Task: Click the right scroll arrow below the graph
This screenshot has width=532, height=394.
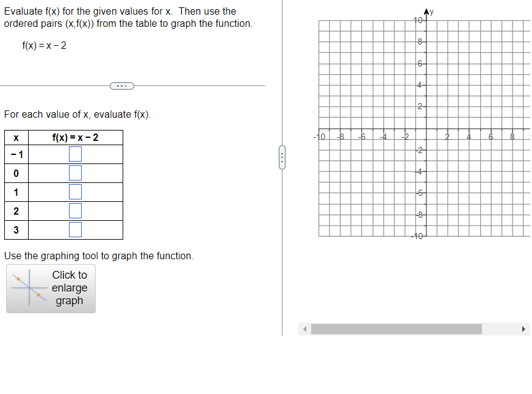Action: tap(523, 329)
